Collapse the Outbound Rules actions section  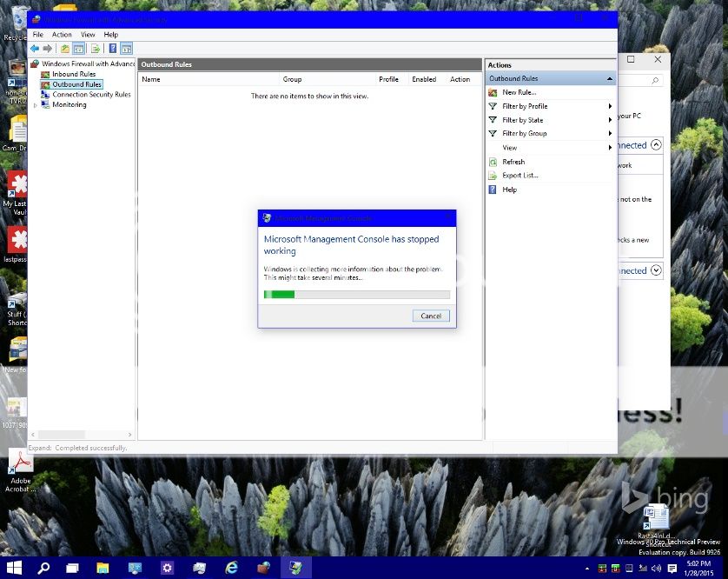610,79
